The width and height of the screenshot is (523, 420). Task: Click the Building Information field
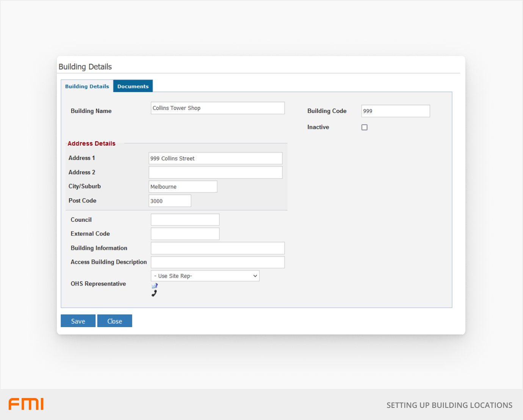[x=218, y=248]
